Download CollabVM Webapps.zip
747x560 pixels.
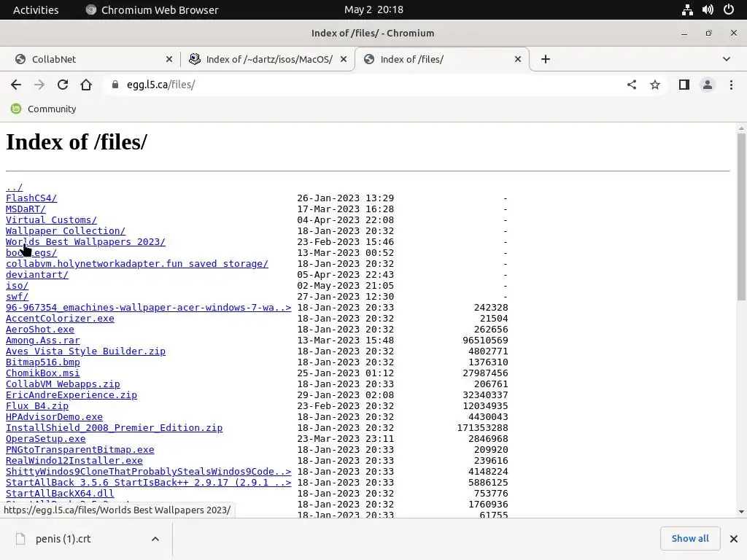click(63, 384)
